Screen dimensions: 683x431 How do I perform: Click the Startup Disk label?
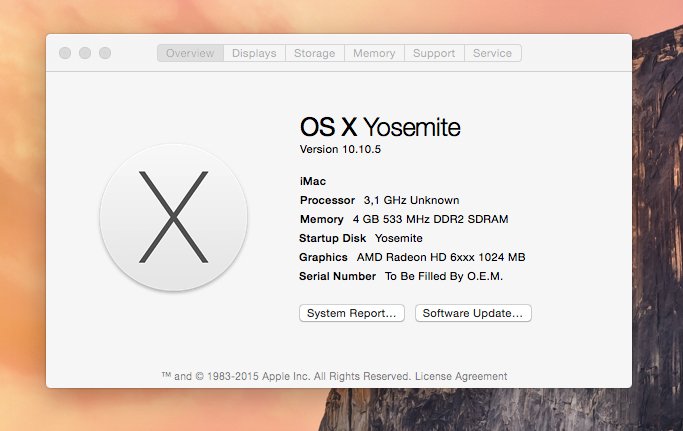332,238
